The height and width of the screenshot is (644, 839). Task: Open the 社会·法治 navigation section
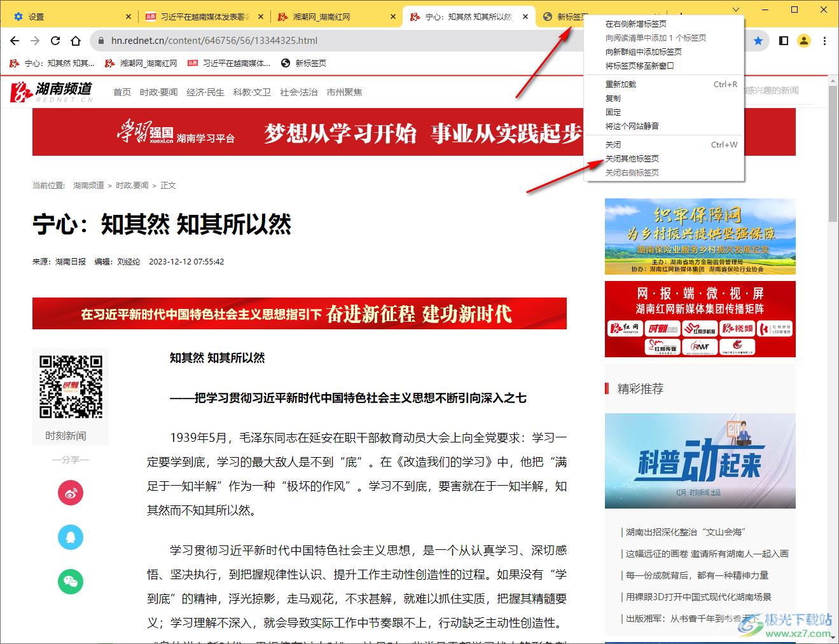pyautogui.click(x=299, y=92)
